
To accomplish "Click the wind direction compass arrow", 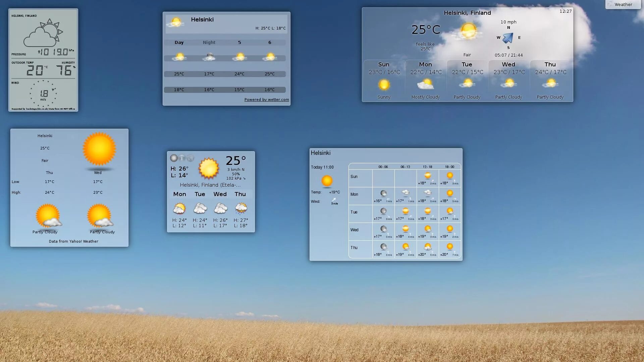I will (508, 38).
